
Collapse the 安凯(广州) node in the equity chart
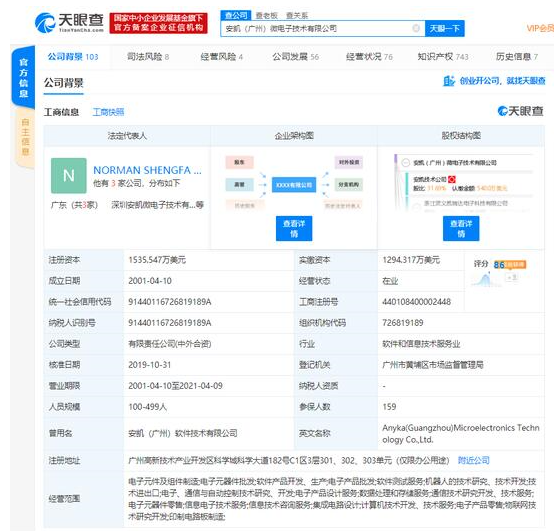tap(405, 163)
